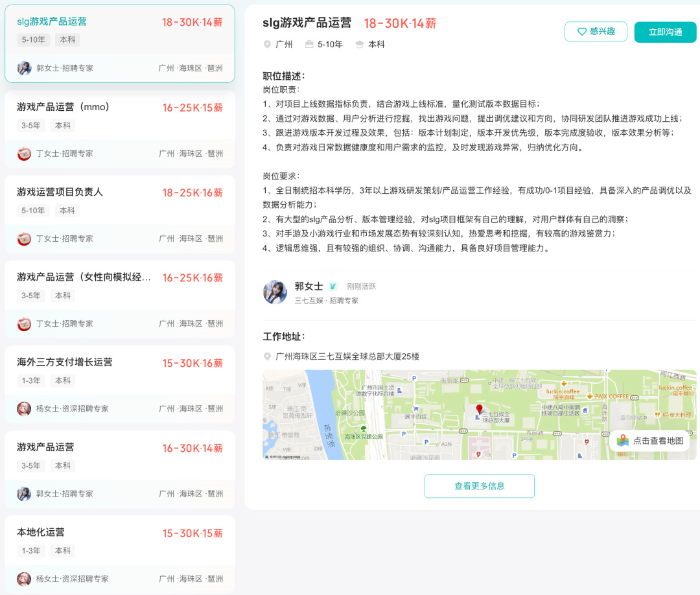Screen dimensions: 700x595
Task: Click the briefcase icon beside 5-10年 in detail header
Action: pyautogui.click(x=309, y=44)
